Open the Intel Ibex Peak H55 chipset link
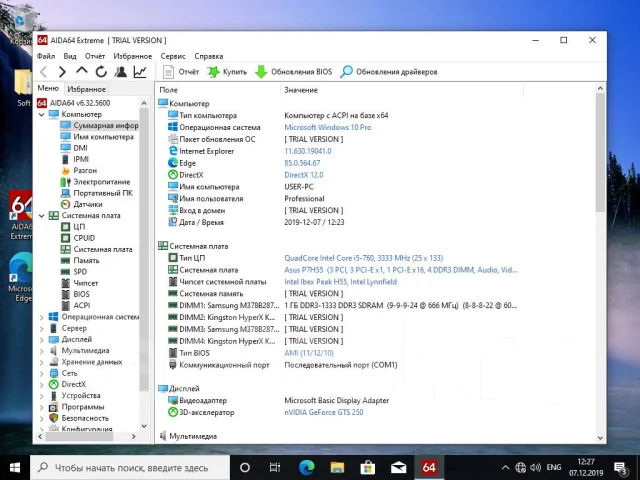The image size is (640, 480). click(x=340, y=282)
